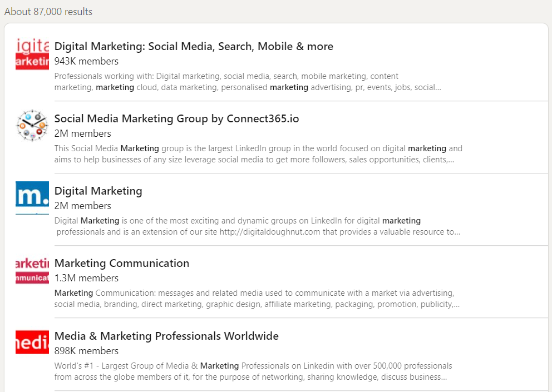
Task: Click '2M members' under Connect365.io group
Action: [x=83, y=133]
